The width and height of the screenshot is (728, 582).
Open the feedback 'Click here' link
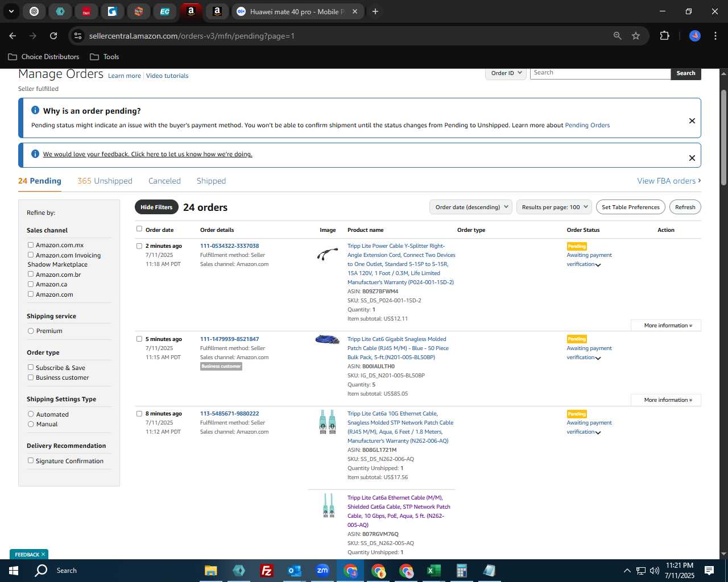coord(147,154)
